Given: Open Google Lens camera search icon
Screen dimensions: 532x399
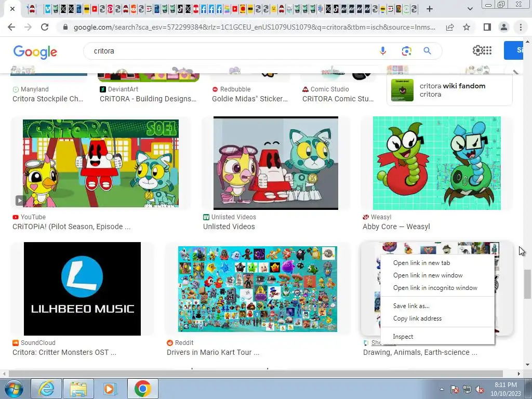Looking at the screenshot, I should pyautogui.click(x=406, y=51).
